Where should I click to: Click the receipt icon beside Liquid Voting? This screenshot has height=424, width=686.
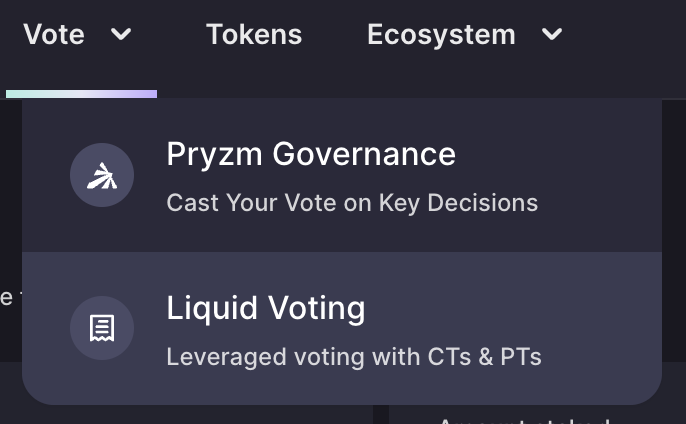point(102,328)
